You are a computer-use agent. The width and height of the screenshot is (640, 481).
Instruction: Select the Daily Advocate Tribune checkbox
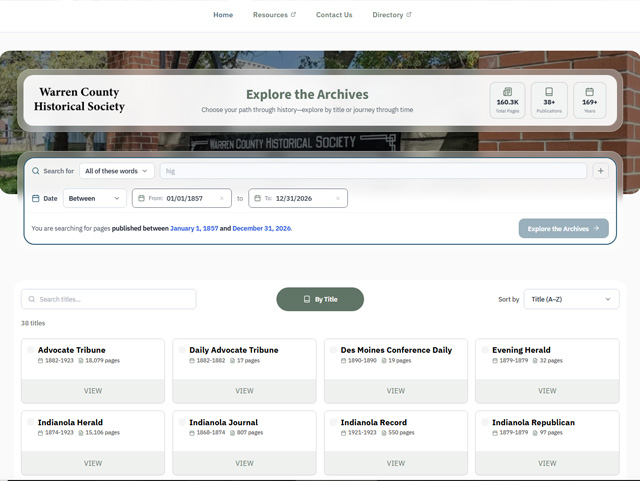[x=182, y=350]
